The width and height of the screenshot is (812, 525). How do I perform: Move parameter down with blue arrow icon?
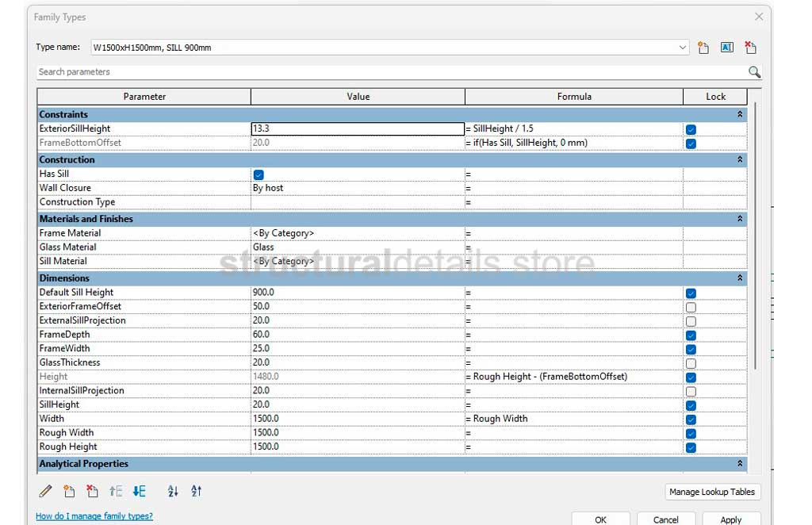pos(140,492)
